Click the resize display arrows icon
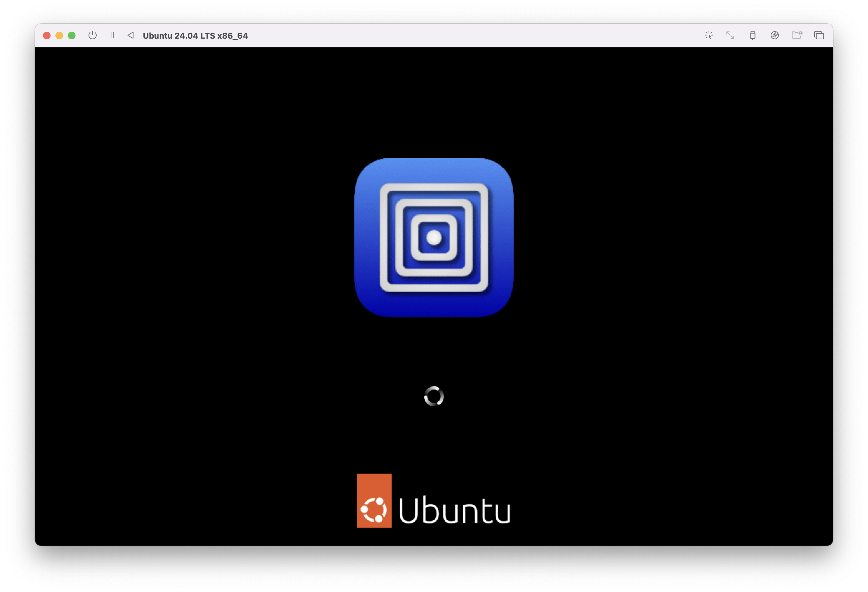868x592 pixels. click(x=730, y=36)
